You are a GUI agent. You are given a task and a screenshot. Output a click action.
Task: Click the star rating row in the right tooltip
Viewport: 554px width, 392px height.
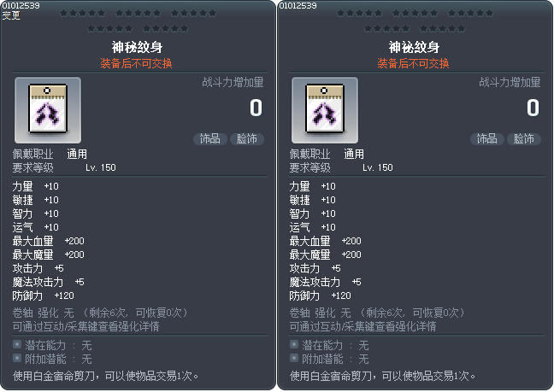pos(414,20)
